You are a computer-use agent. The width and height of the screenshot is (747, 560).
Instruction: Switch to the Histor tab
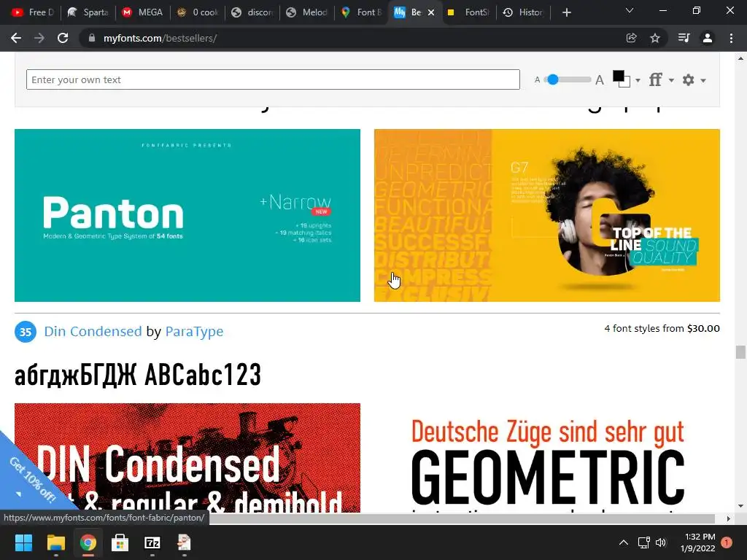(x=524, y=12)
